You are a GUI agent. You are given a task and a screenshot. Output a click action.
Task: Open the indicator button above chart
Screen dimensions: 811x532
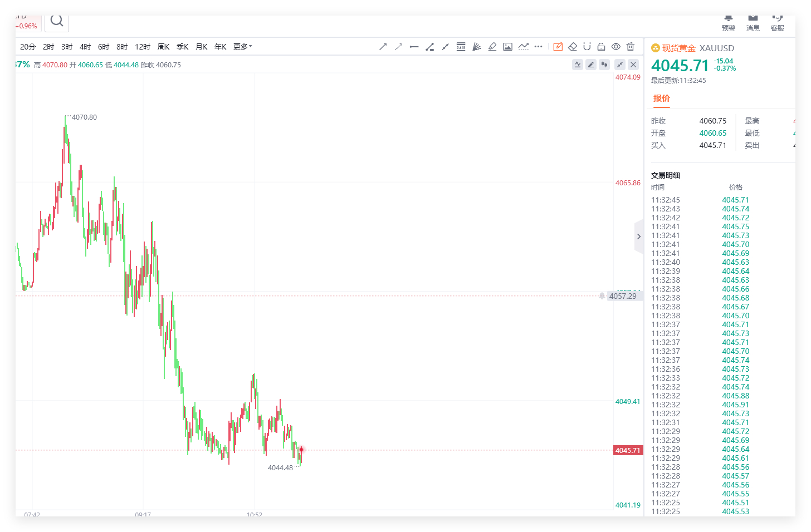click(578, 65)
